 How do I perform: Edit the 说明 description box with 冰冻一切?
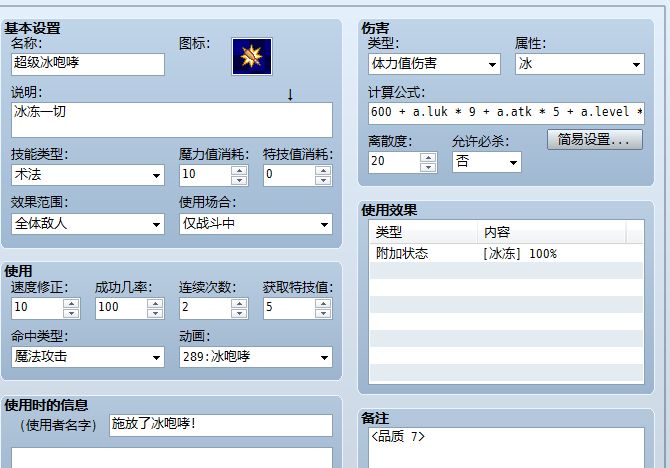point(172,120)
